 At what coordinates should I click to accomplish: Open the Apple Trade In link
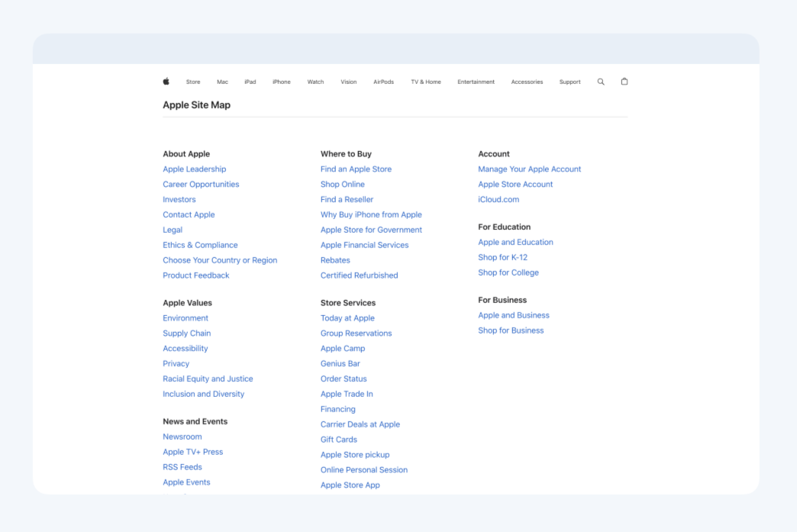[347, 395]
